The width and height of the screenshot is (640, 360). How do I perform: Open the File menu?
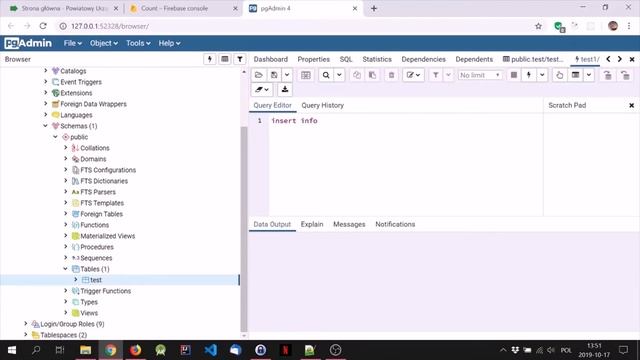click(x=73, y=43)
